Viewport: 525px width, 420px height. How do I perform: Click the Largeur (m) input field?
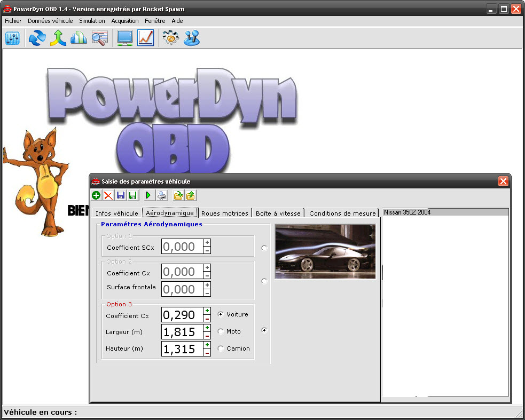[x=182, y=331]
